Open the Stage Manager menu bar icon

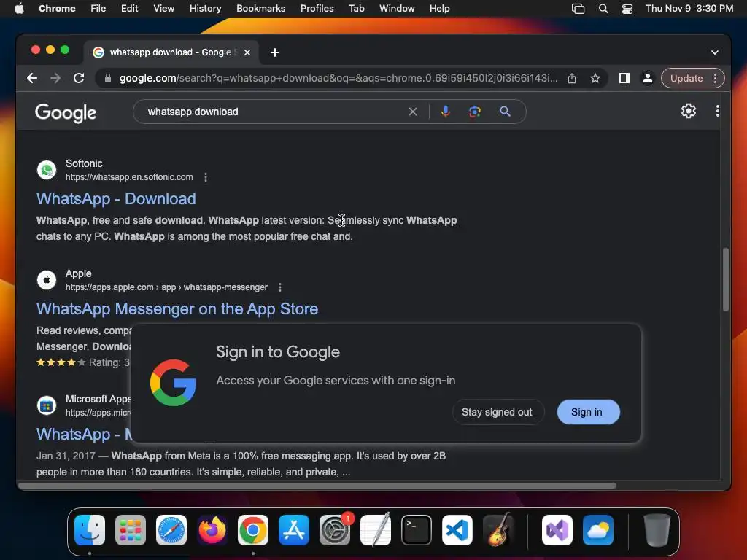pos(578,9)
